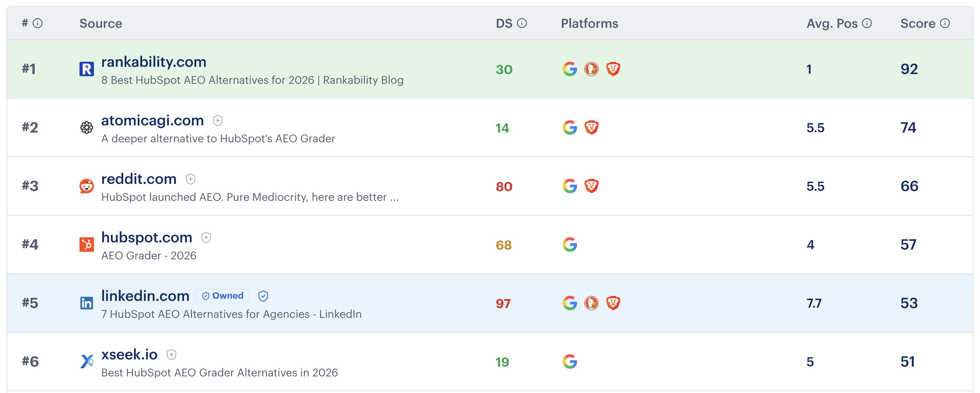
Task: Click 'A deeper alternative to HubSpot's AEO Grader'
Action: (218, 138)
